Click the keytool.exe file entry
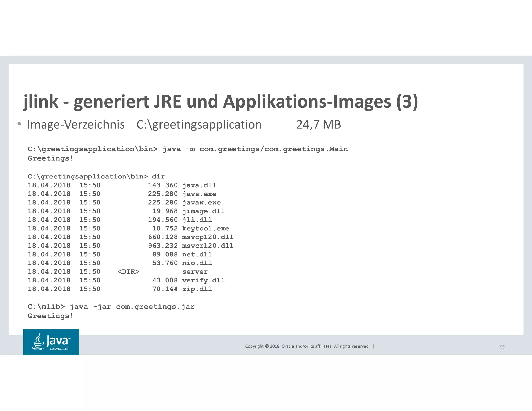Screen dimensions: 532x411 tap(205, 228)
